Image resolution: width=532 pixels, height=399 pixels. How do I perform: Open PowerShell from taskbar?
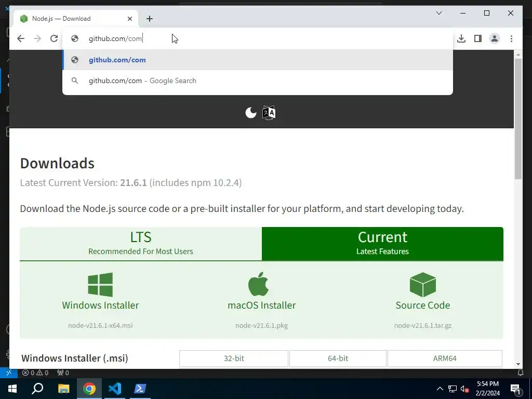point(140,389)
